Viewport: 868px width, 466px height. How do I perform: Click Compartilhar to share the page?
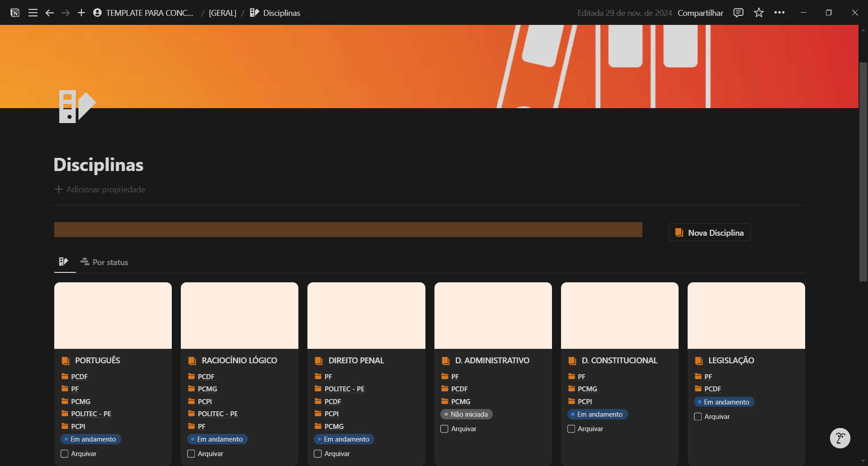click(x=700, y=13)
